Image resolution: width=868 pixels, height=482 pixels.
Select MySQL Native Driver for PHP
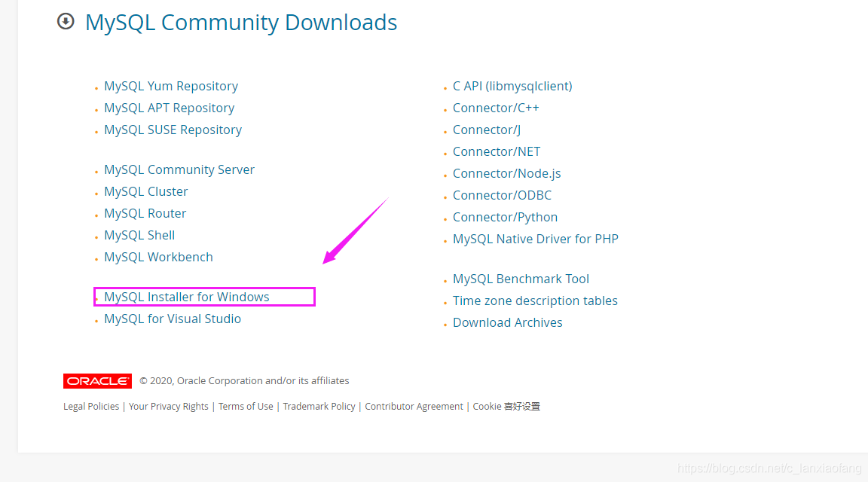[536, 239]
